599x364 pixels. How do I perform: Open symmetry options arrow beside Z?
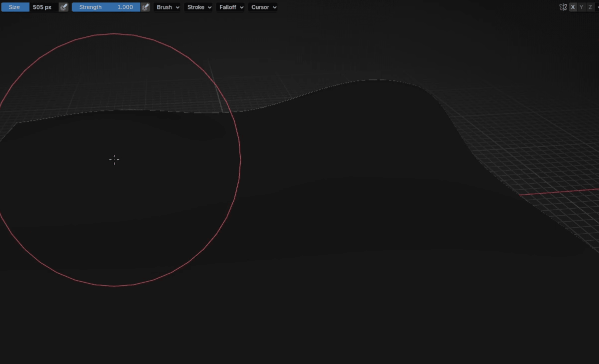[x=597, y=7]
